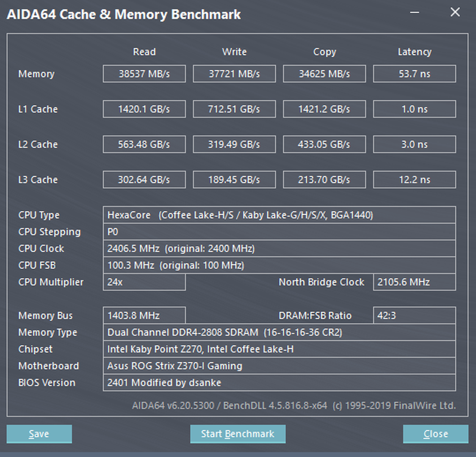Click the L3 Cache row label
The image size is (476, 457).
tap(38, 179)
